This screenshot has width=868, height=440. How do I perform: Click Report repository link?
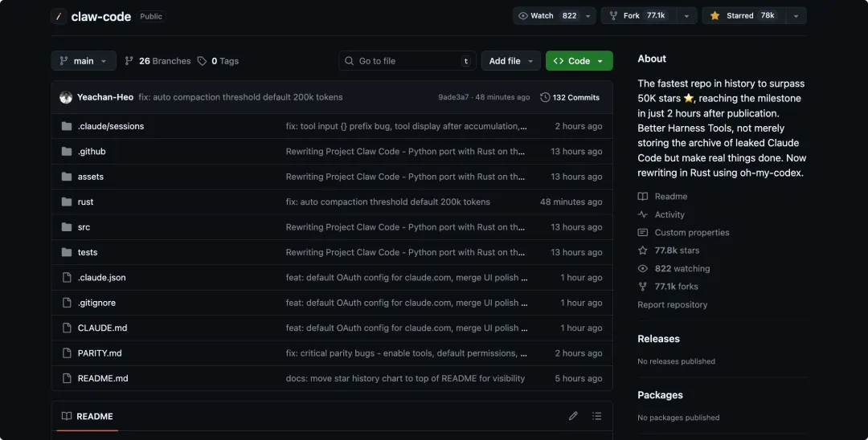coord(673,304)
